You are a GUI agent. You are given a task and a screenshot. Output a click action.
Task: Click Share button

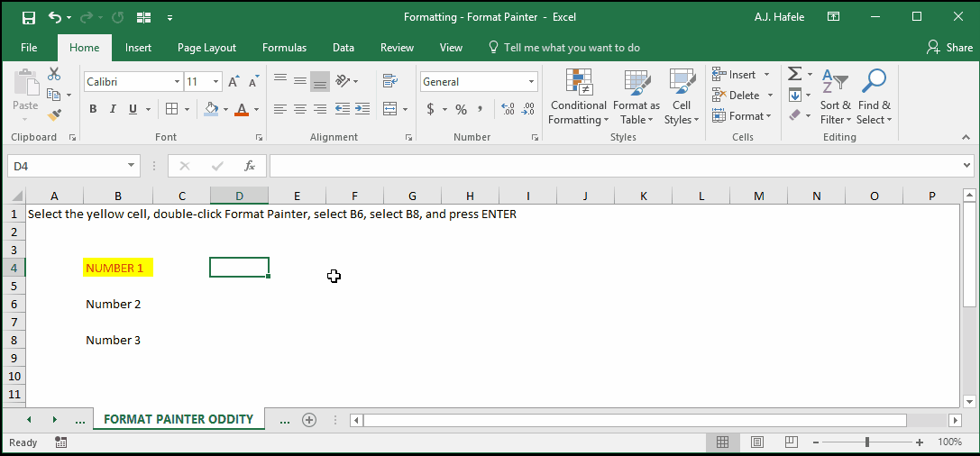click(x=950, y=48)
